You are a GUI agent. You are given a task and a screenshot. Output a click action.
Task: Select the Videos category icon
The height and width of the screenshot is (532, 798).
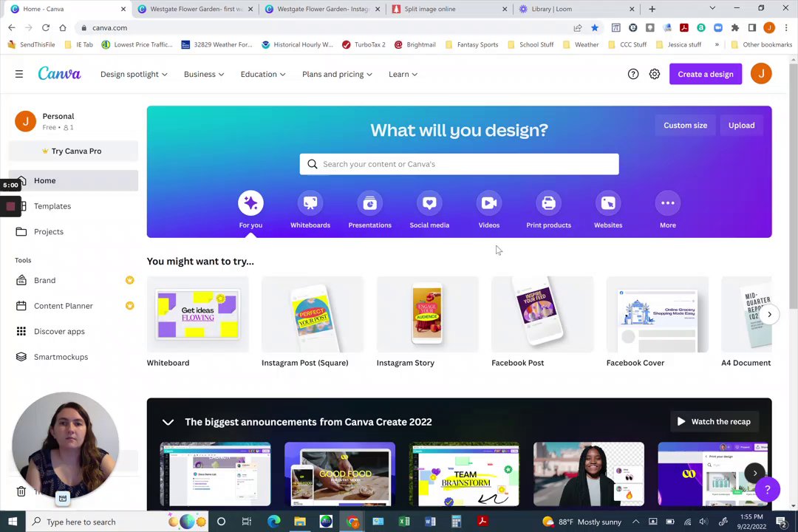coord(489,203)
